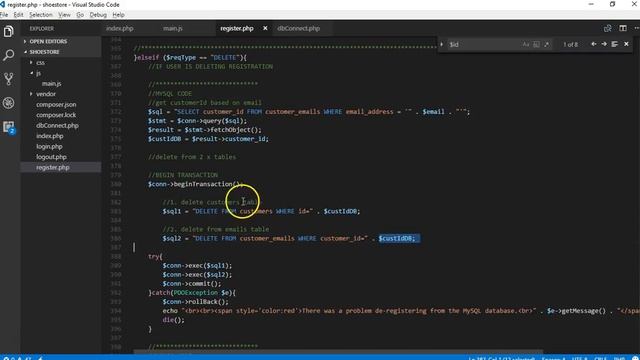Click the find input containing $id
This screenshot has height=360, width=640.
484,44
